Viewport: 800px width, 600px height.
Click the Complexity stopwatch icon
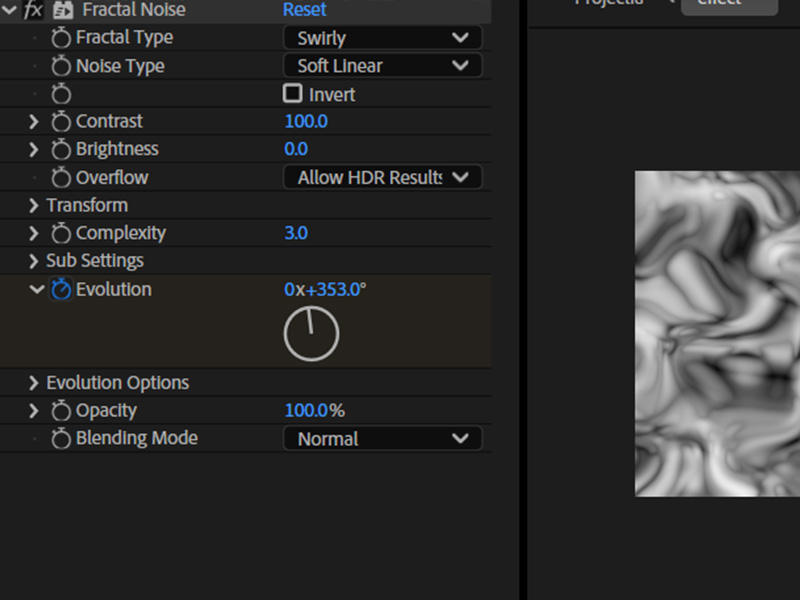pyautogui.click(x=60, y=233)
